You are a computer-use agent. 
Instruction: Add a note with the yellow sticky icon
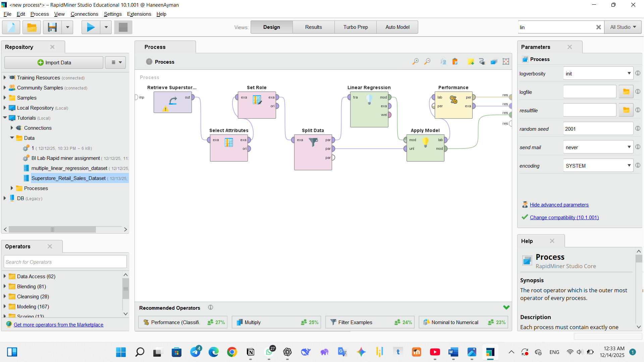(x=471, y=62)
